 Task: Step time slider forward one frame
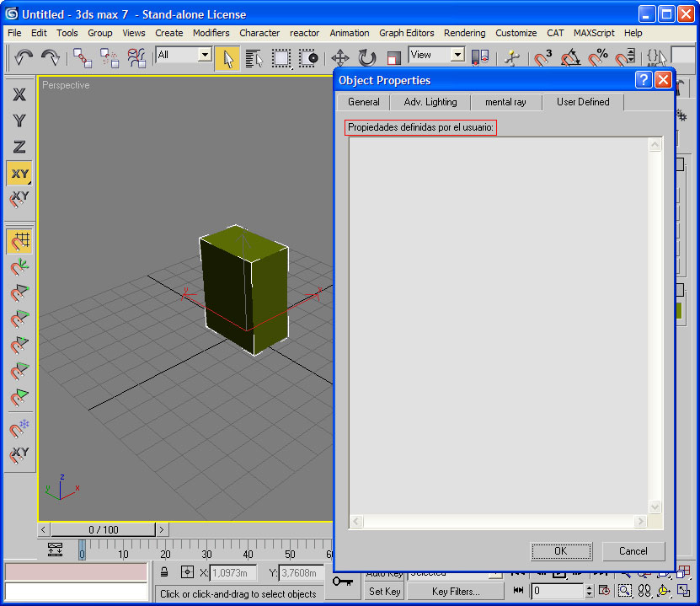[x=162, y=529]
